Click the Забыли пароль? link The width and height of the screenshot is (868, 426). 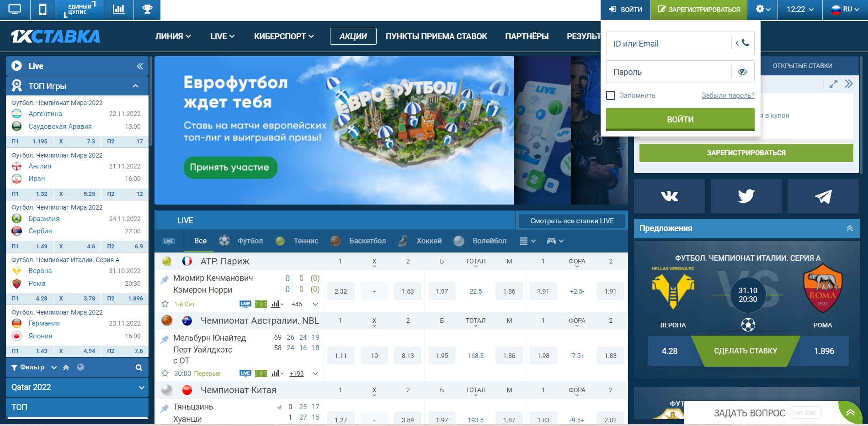pos(728,95)
